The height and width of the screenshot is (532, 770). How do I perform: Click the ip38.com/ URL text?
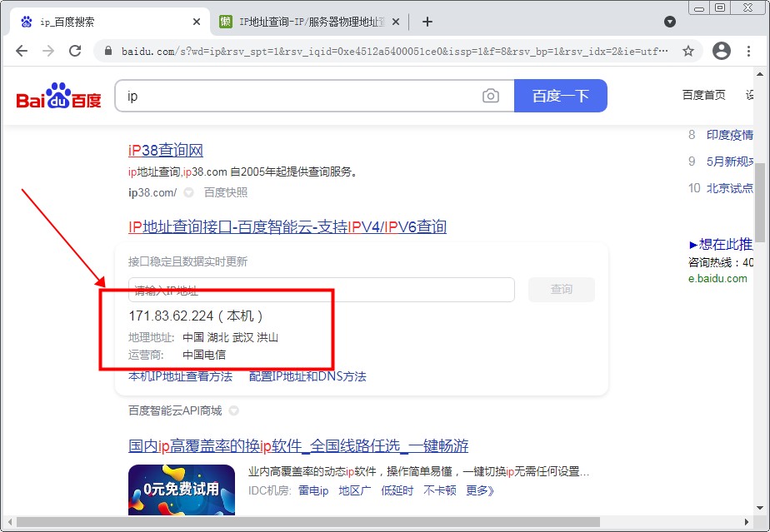coord(152,192)
